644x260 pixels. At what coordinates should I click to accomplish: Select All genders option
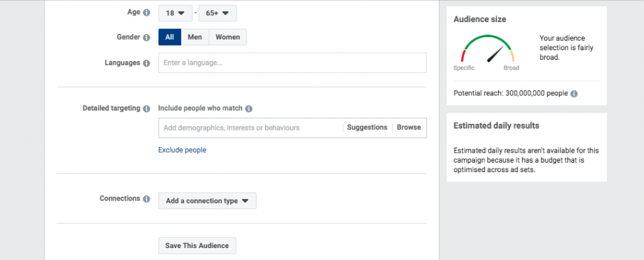(x=170, y=37)
